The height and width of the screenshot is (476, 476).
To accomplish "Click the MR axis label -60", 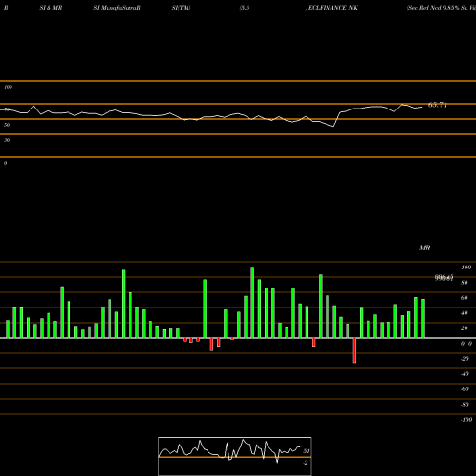I will point(465,389).
